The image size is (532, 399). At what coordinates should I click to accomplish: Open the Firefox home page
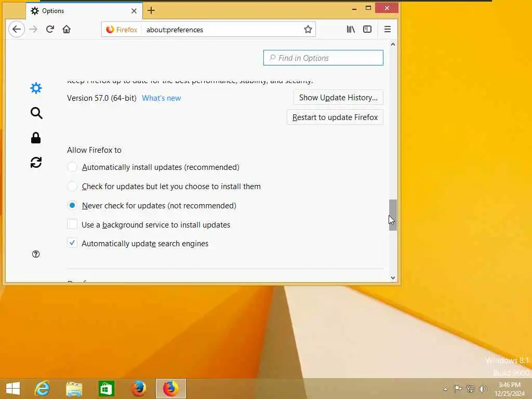[x=66, y=29]
